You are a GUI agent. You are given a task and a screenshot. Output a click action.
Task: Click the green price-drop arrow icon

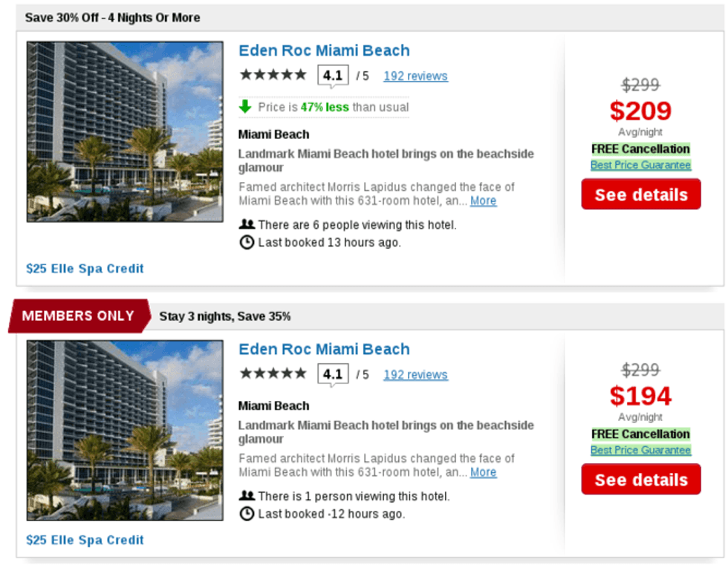246,107
